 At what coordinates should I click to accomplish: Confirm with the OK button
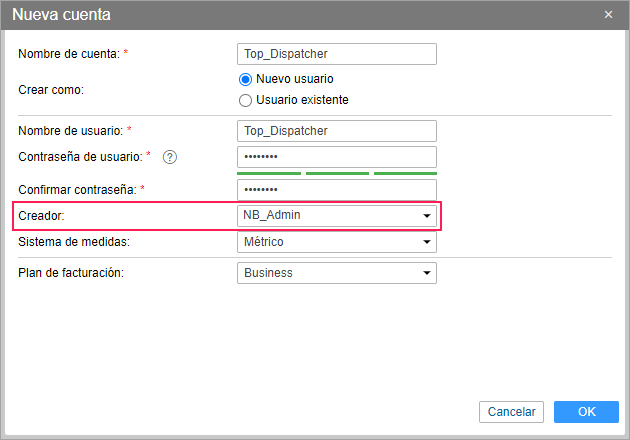(x=586, y=411)
